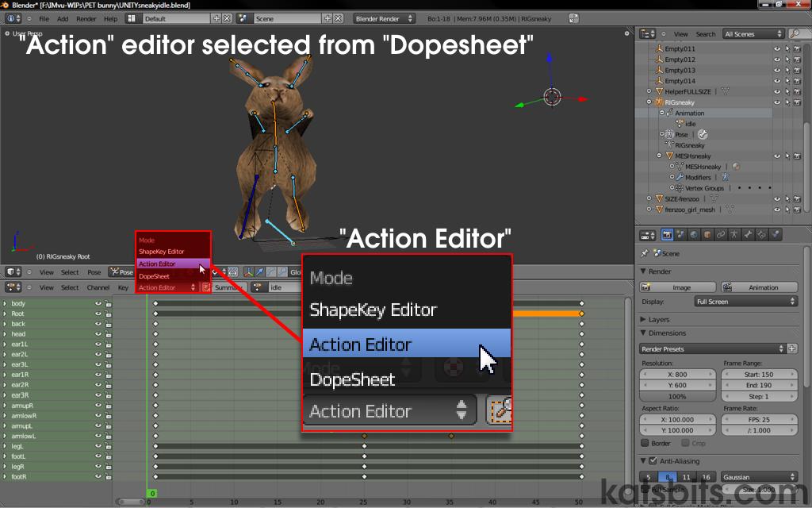Screen dimensions: 812x508
Task: Click the 100% resolution scale slider
Action: tap(678, 397)
